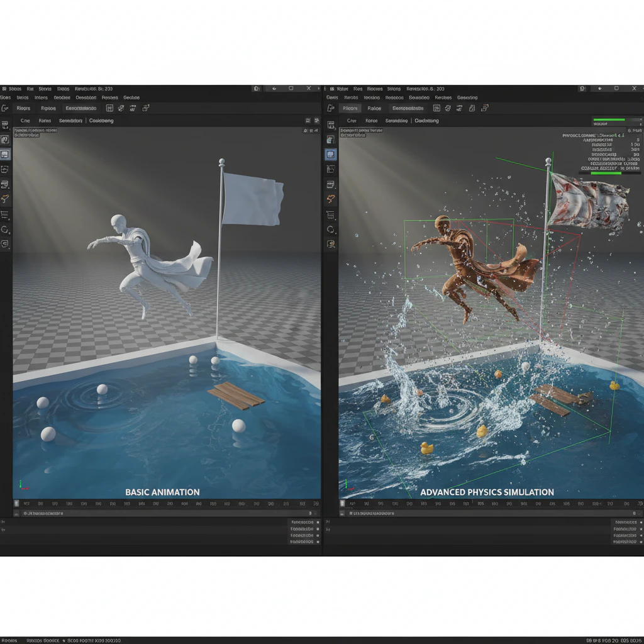Click the ADVANCED PHYSICS SIMULATION label

(487, 492)
